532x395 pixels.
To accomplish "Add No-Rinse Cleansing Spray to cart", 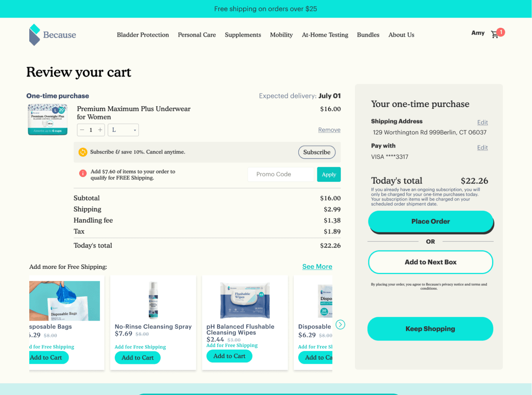I will pyautogui.click(x=138, y=357).
